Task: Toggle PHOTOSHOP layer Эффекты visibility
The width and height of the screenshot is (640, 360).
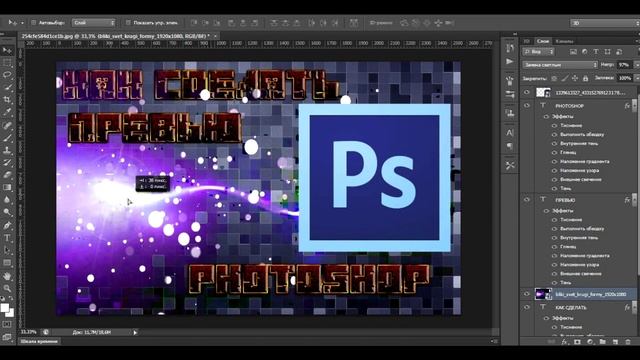Action: (x=547, y=117)
